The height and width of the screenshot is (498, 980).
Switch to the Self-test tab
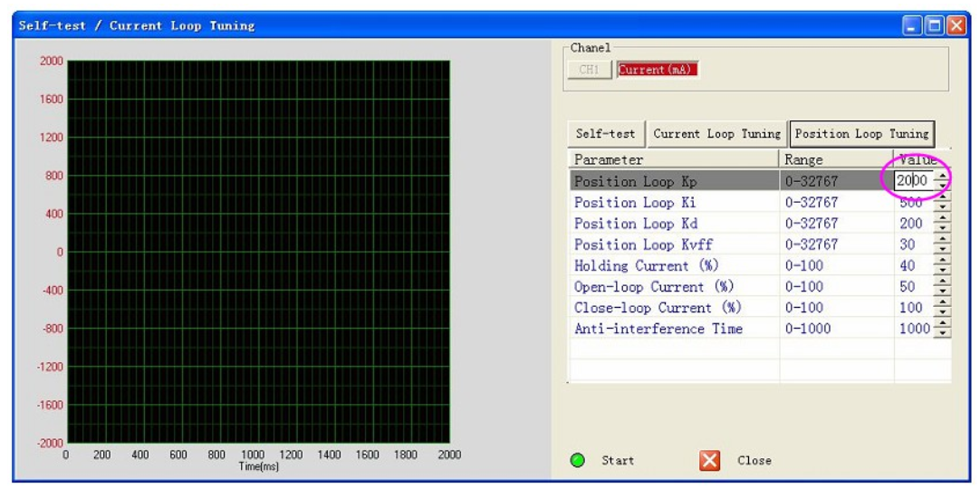606,134
